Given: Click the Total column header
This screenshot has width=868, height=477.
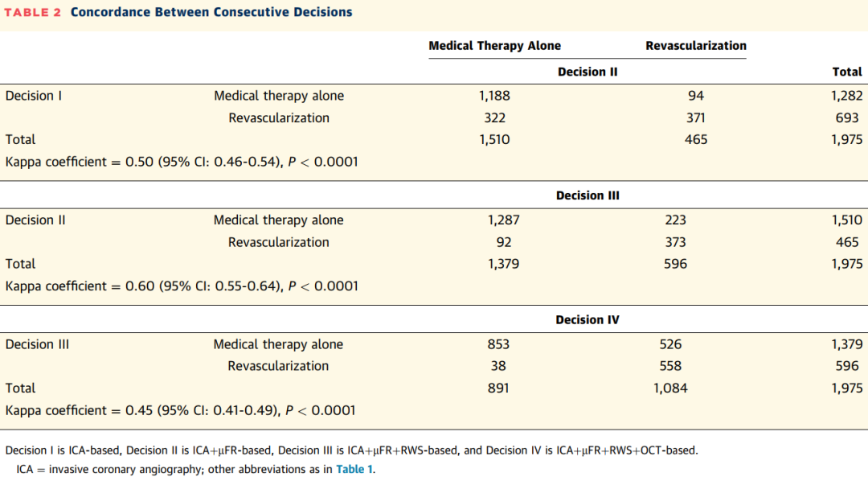Looking at the screenshot, I should (846, 72).
